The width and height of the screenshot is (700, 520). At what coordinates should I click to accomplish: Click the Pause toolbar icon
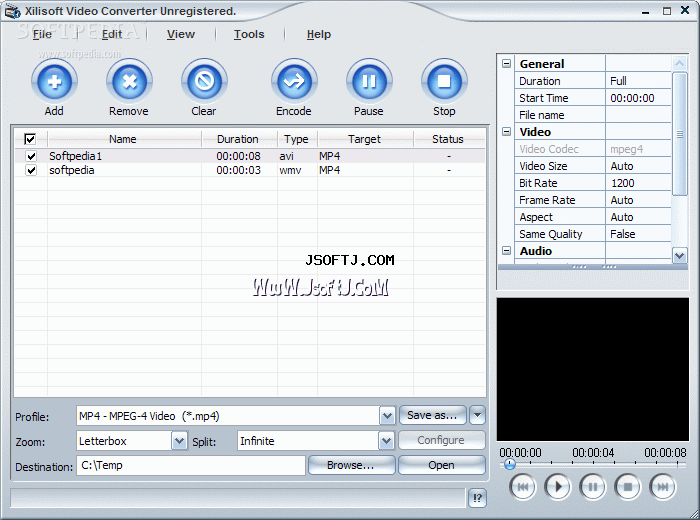pyautogui.click(x=369, y=82)
